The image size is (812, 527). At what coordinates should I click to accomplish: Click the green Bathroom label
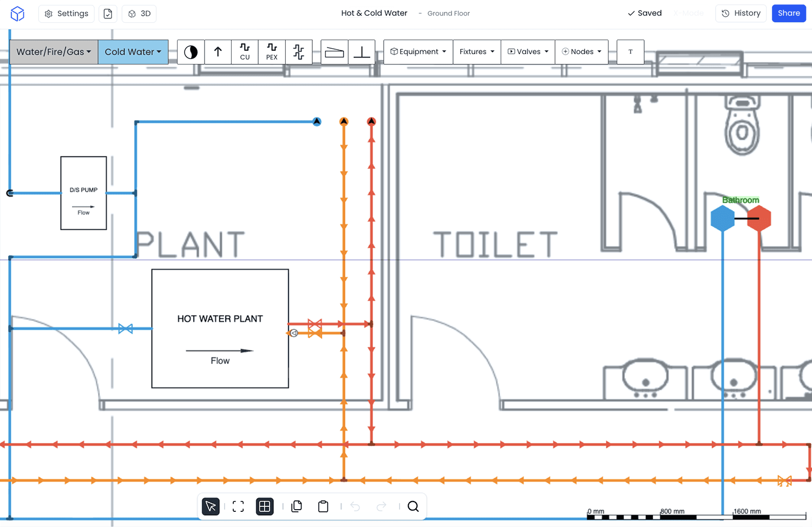point(741,200)
